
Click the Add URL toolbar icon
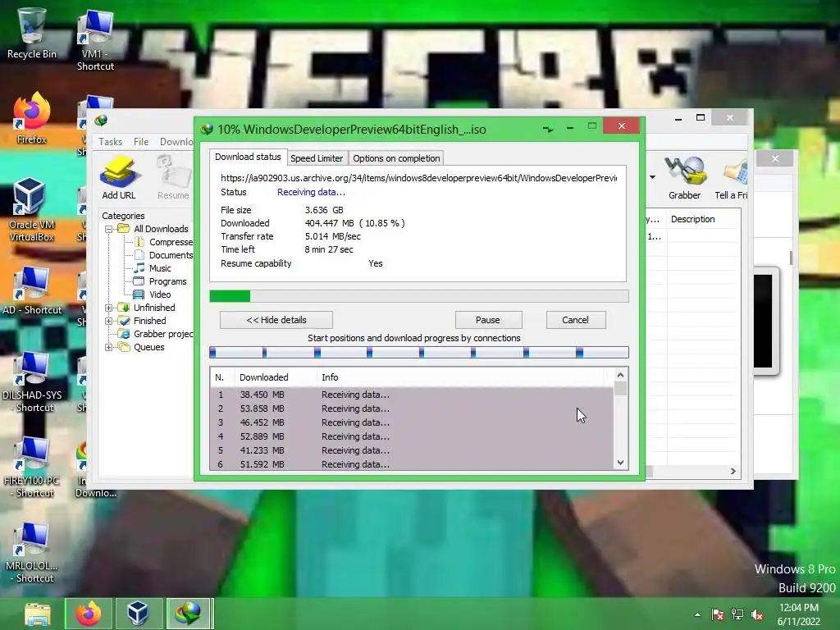coord(119,178)
